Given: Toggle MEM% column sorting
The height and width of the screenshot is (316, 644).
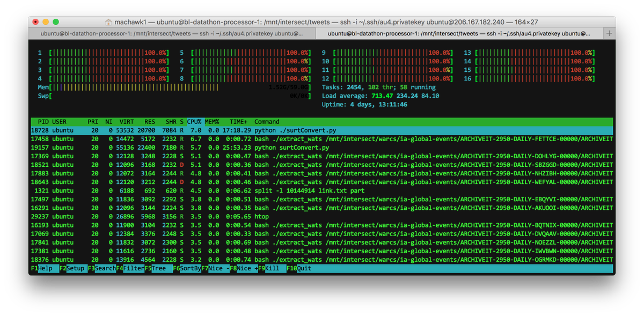Looking at the screenshot, I should pos(211,121).
